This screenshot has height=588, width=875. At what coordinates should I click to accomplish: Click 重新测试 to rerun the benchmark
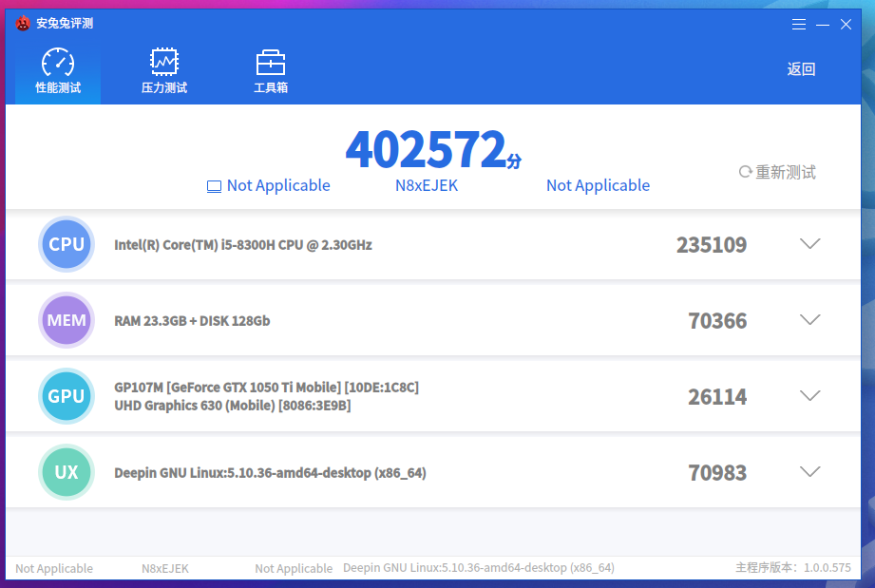click(777, 172)
